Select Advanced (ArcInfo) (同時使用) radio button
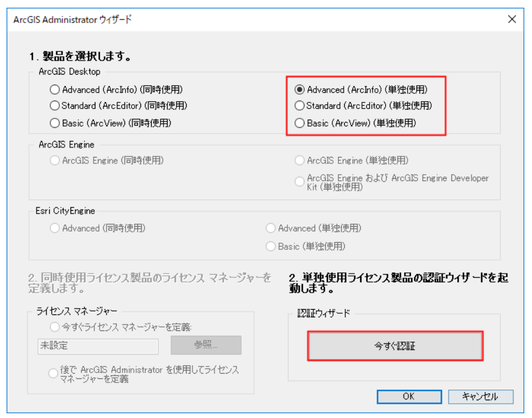This screenshot has height=418, width=532. (55, 90)
